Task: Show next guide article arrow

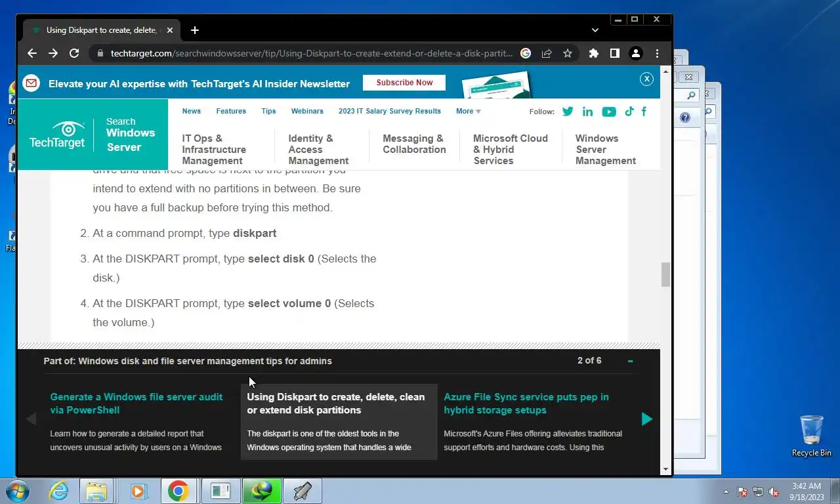Action: tap(647, 419)
